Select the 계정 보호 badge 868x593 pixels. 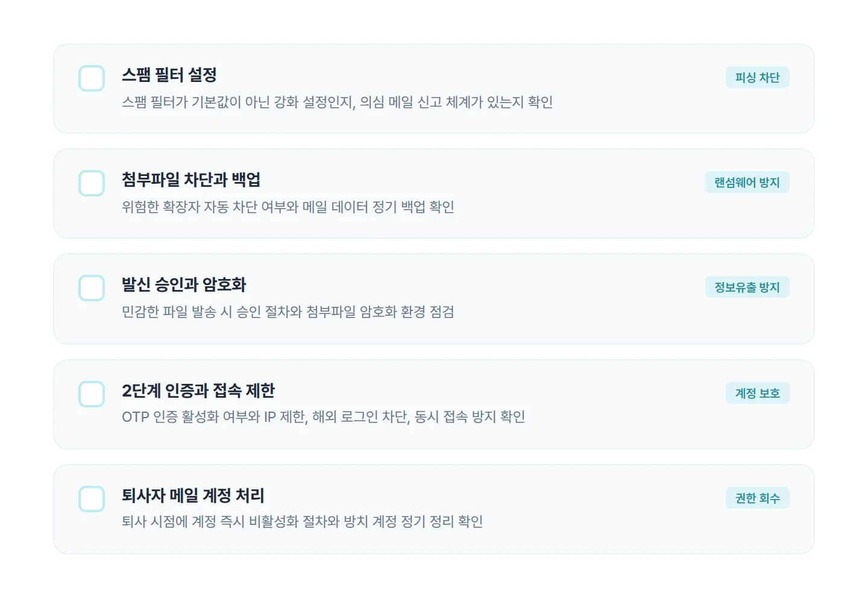coord(758,393)
